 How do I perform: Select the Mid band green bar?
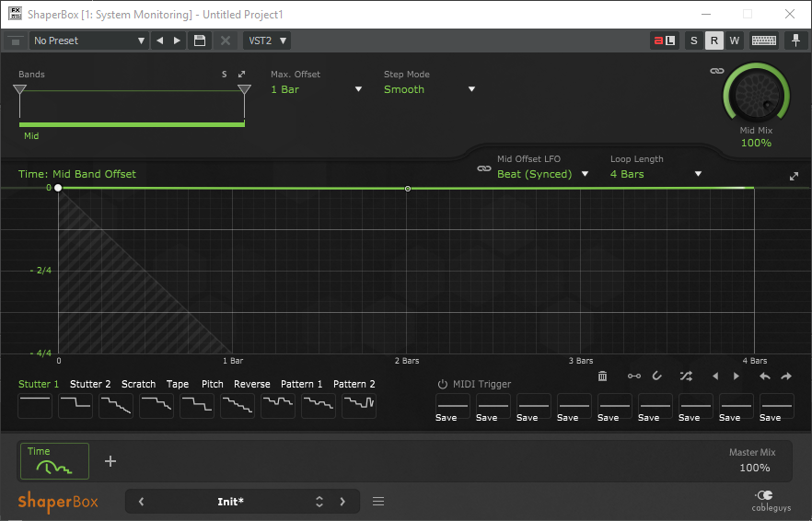click(x=132, y=124)
